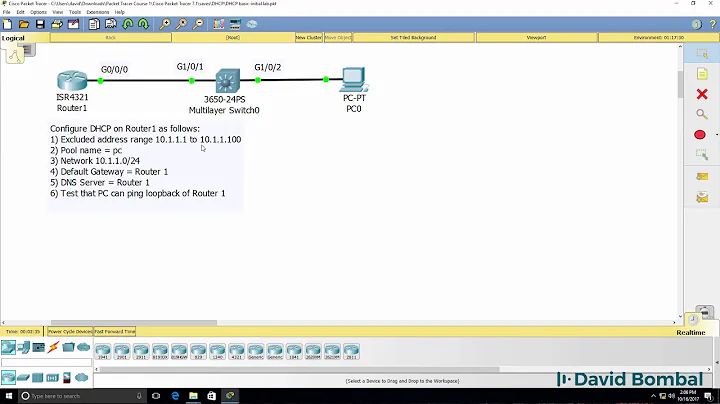The width and height of the screenshot is (720, 404).
Task: Save the file using the floppy disk icon
Action: point(40,24)
